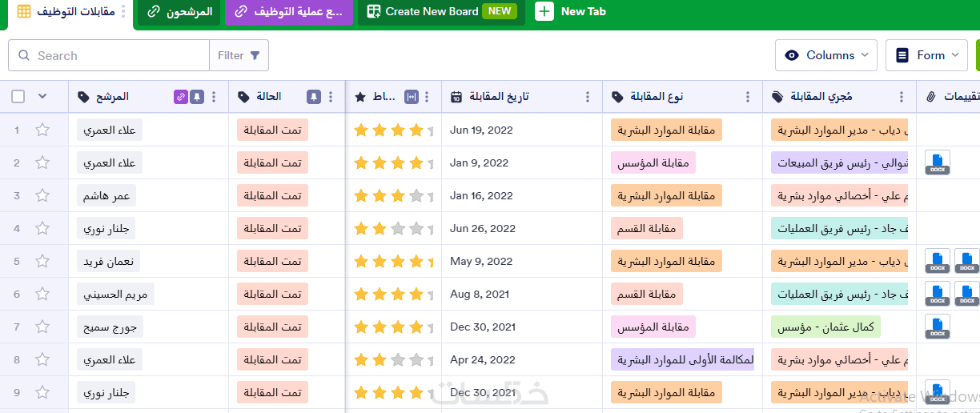Toggle the favorite star for row 8
980x413 pixels.
(x=42, y=359)
